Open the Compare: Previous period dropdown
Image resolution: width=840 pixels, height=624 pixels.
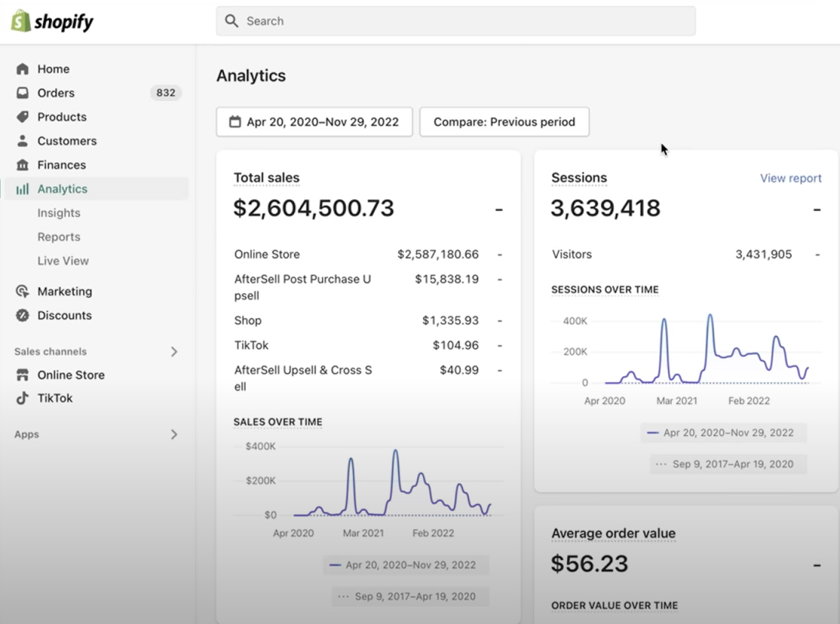point(504,122)
